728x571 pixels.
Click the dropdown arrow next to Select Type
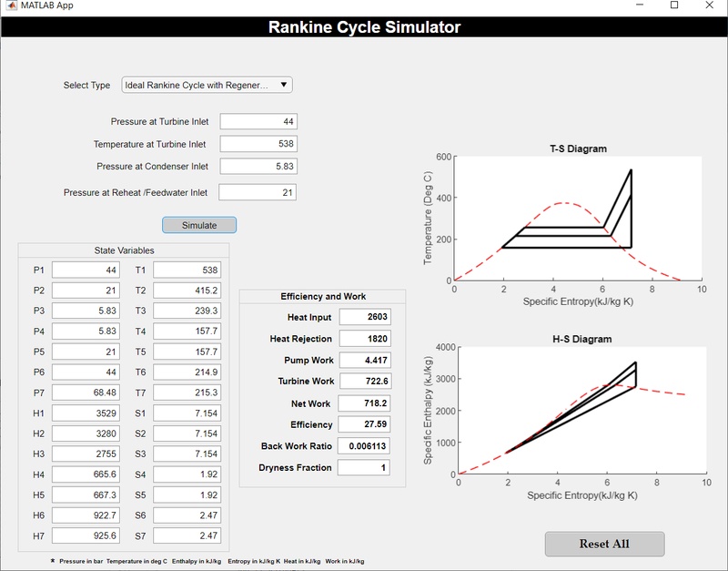point(283,84)
